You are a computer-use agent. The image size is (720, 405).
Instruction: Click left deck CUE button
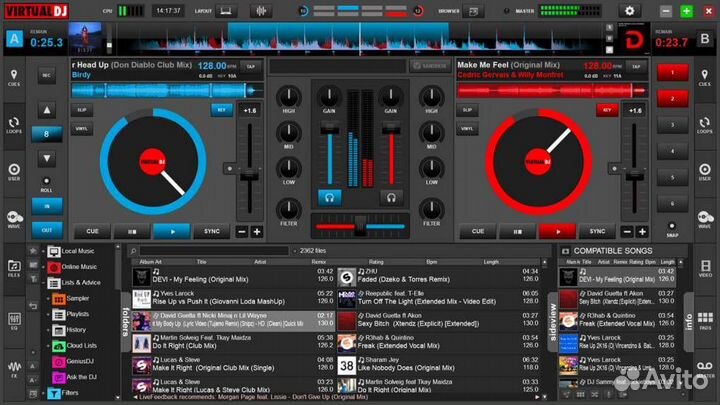click(92, 231)
